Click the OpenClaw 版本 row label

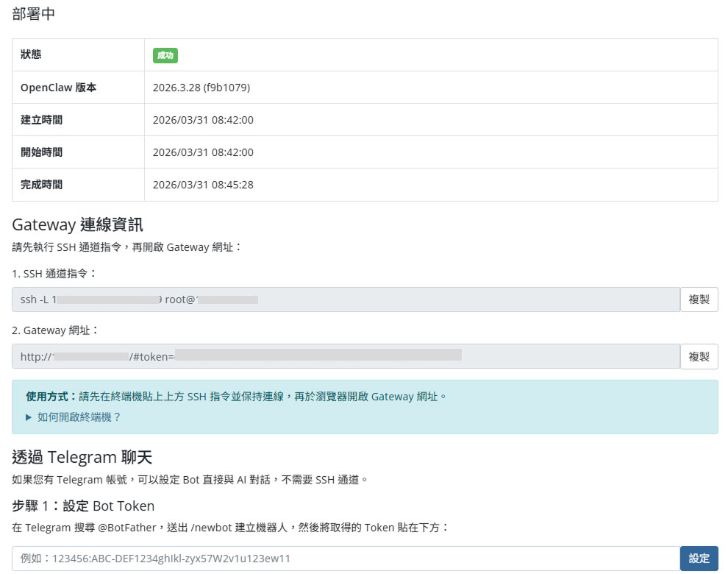[58, 88]
